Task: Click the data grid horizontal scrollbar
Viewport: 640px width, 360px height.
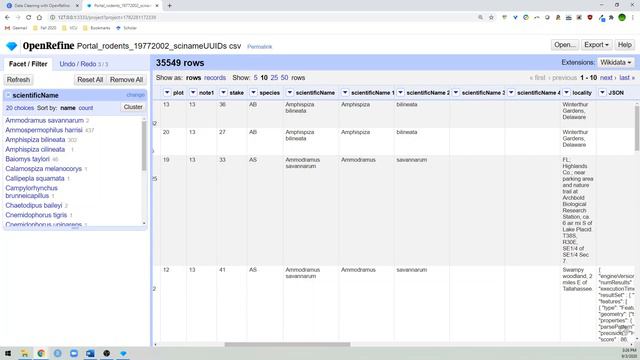Action: point(287,344)
